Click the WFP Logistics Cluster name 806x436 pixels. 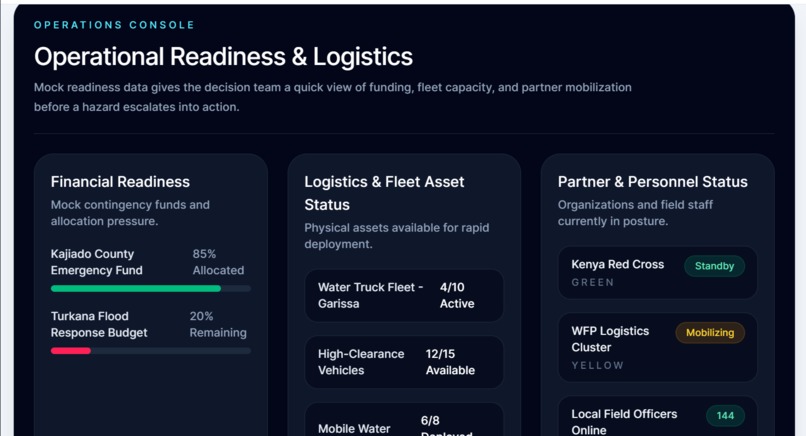tap(610, 339)
